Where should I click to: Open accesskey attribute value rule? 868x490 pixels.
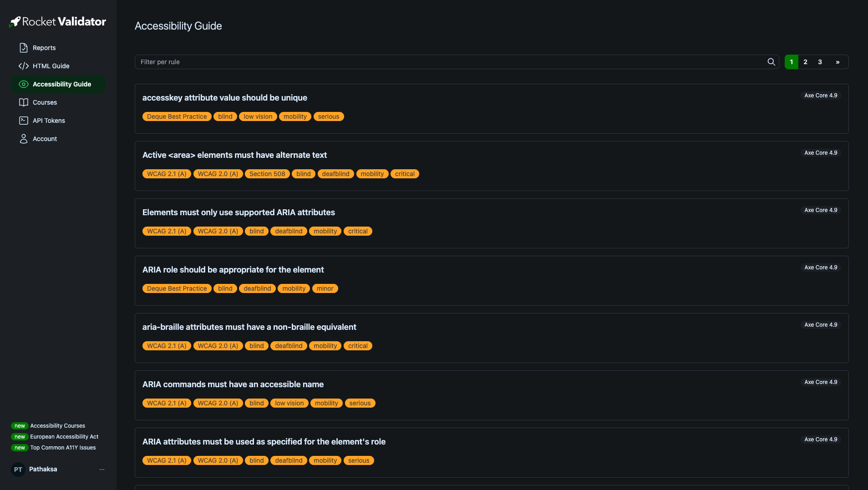(x=225, y=98)
